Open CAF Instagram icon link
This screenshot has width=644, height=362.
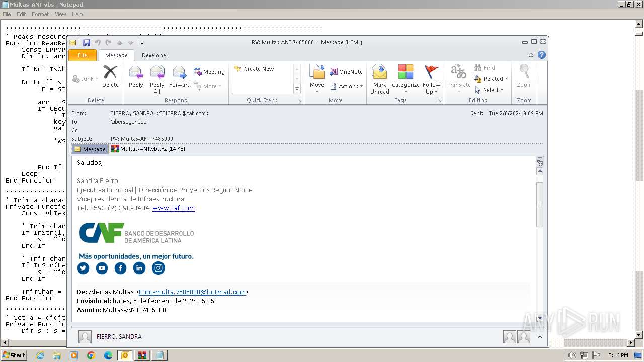click(158, 268)
